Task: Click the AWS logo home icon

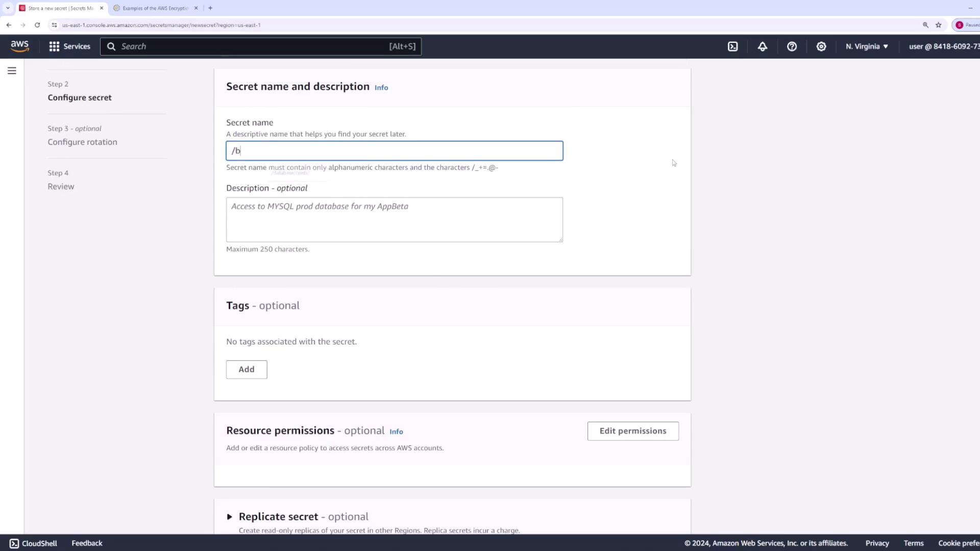Action: point(20,46)
